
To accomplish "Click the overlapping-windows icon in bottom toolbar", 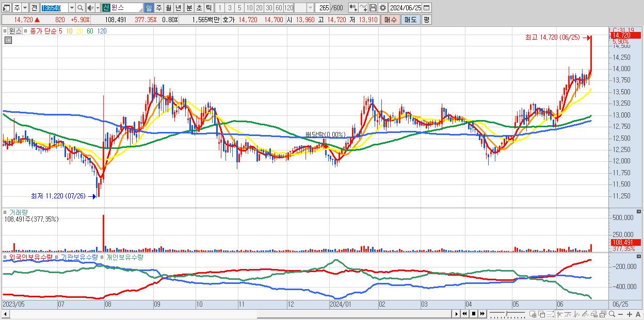I will point(542,314).
